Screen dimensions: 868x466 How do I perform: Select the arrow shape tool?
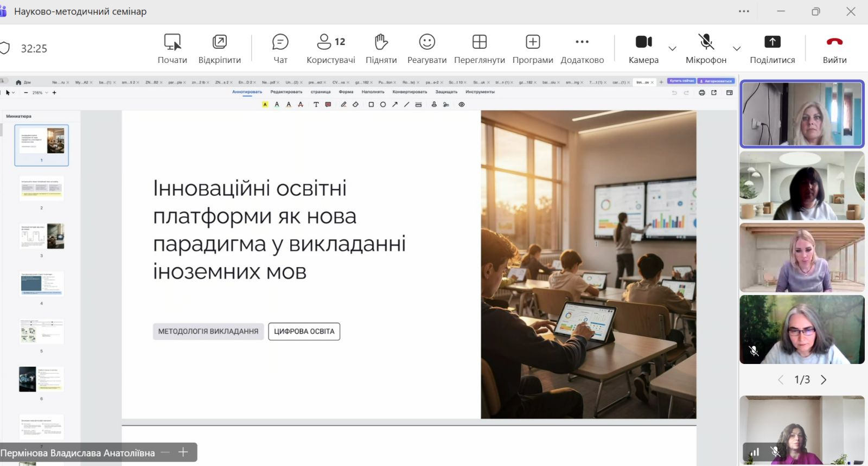[395, 105]
